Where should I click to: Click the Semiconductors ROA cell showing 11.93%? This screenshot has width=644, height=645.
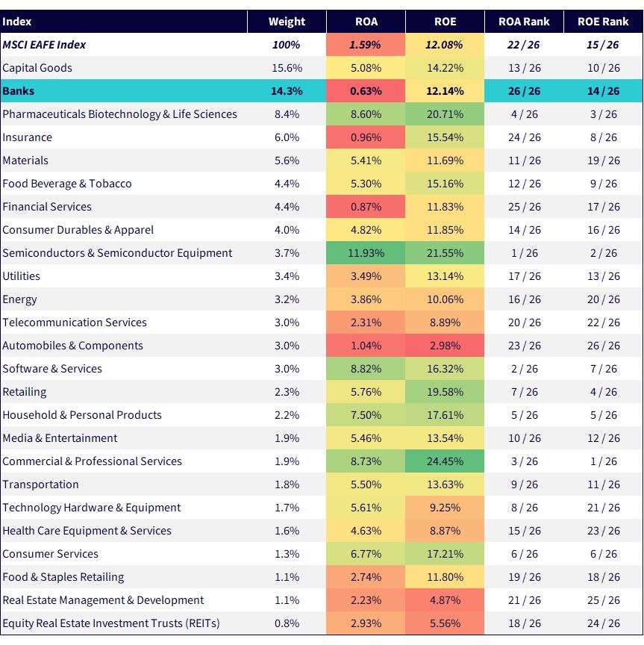tap(366, 253)
